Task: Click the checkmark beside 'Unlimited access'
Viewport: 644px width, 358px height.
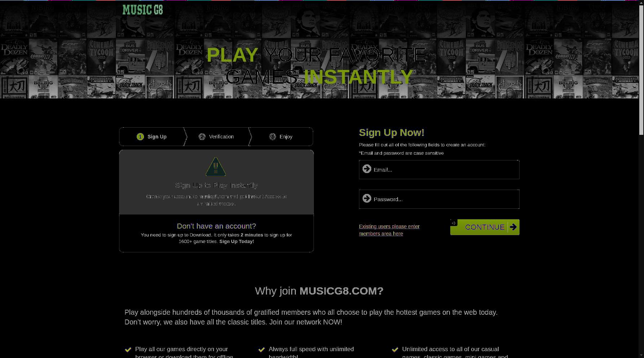Action: click(395, 350)
